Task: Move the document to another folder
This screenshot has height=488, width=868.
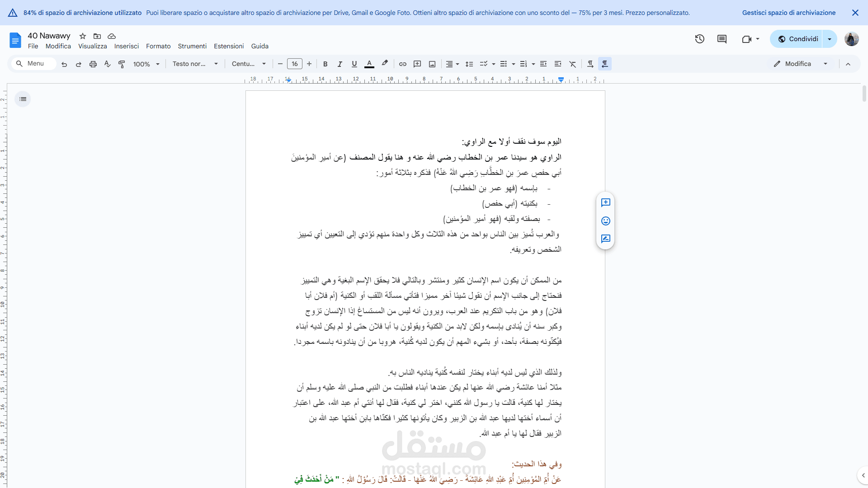Action: 97,36
